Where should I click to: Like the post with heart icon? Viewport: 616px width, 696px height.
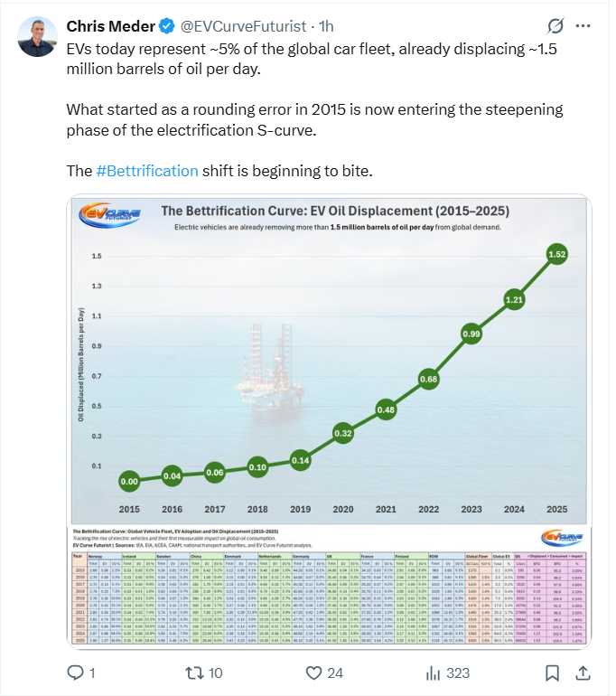315,672
